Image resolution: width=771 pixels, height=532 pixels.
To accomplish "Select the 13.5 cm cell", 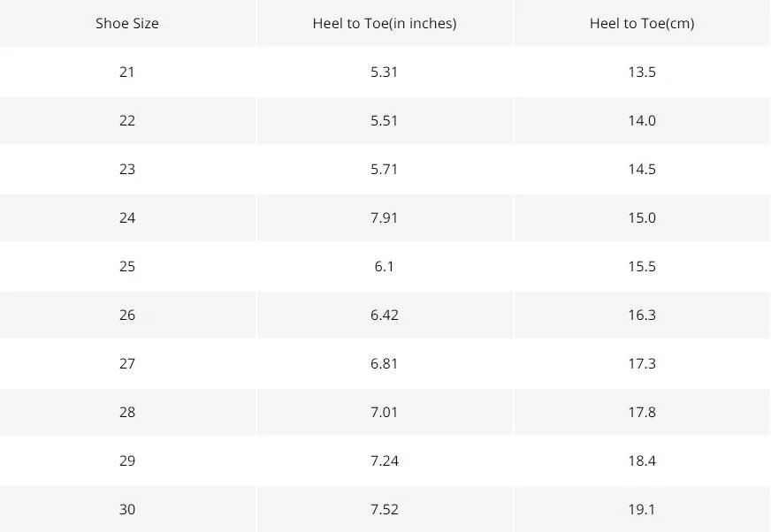I will coord(642,72).
